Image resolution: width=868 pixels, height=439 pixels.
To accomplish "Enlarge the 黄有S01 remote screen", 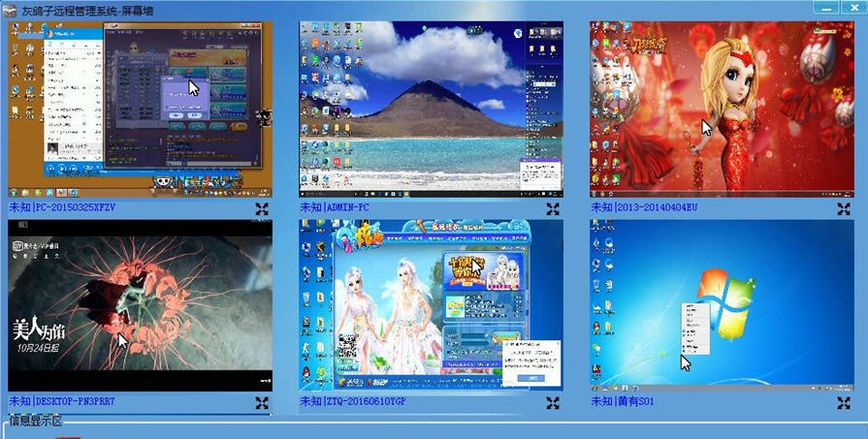I will coord(844,402).
